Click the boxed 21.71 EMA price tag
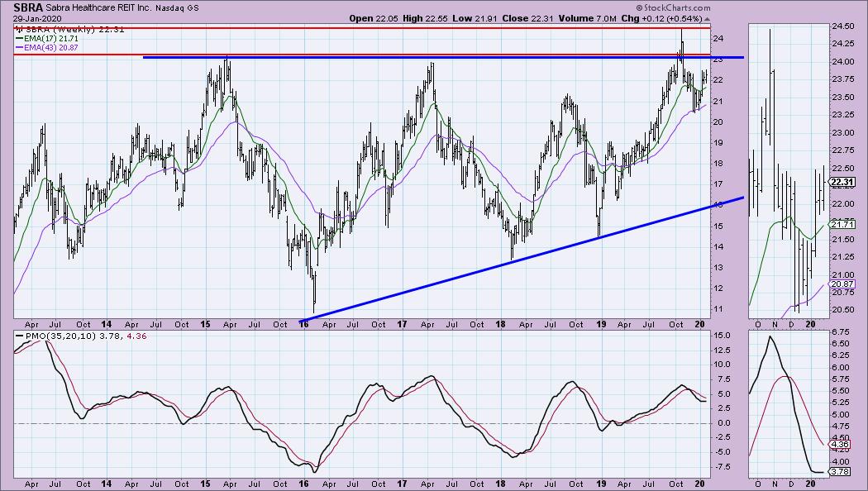 coord(842,224)
